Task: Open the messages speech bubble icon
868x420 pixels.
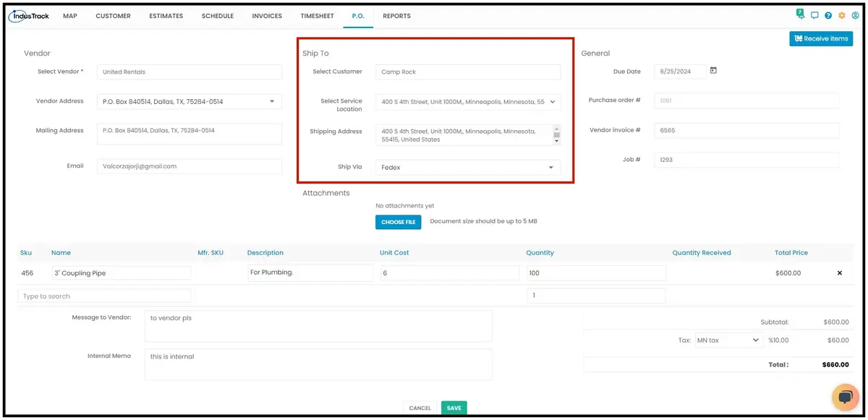Action: (814, 15)
